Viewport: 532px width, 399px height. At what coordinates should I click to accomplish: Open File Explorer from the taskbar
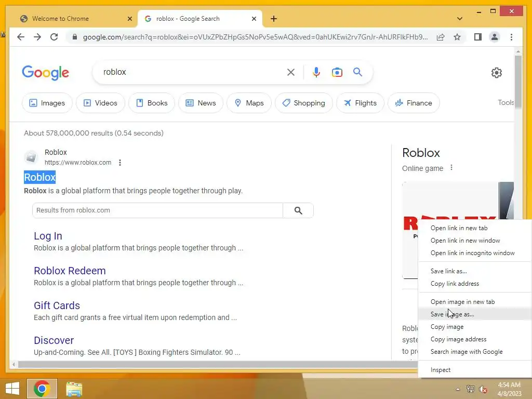coord(74,389)
